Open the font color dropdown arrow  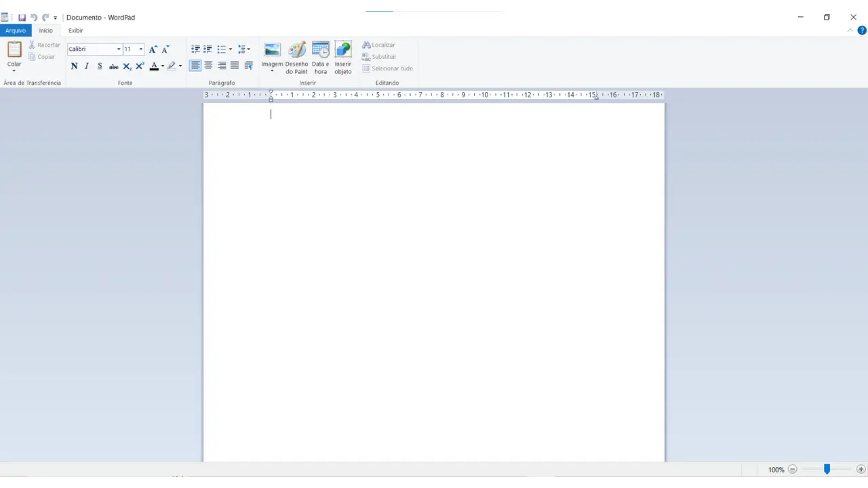click(163, 66)
